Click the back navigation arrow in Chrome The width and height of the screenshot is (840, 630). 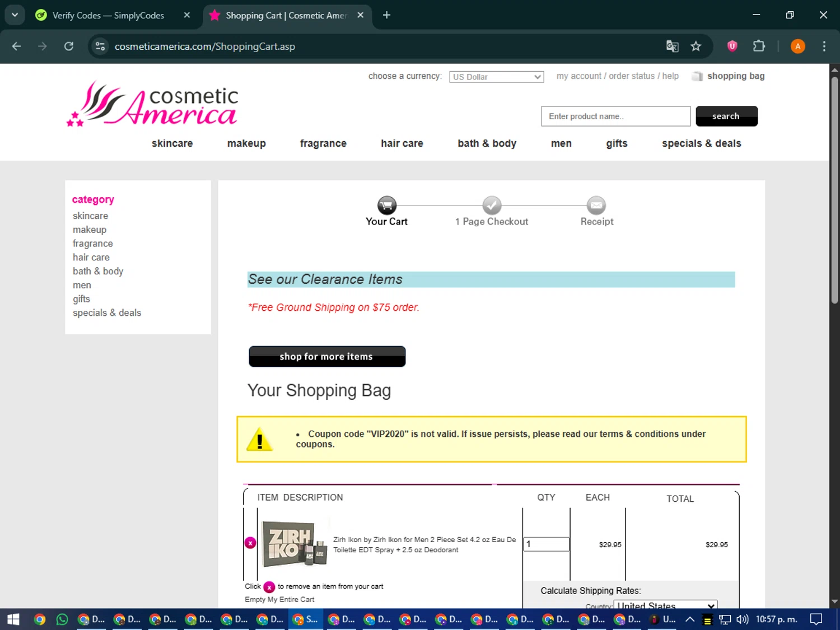pos(16,46)
